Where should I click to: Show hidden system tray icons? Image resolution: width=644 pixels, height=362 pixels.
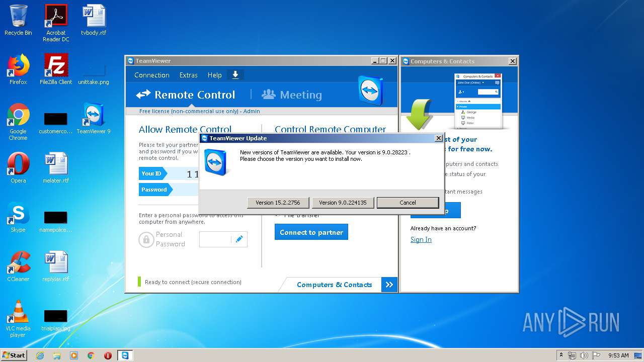tap(561, 355)
